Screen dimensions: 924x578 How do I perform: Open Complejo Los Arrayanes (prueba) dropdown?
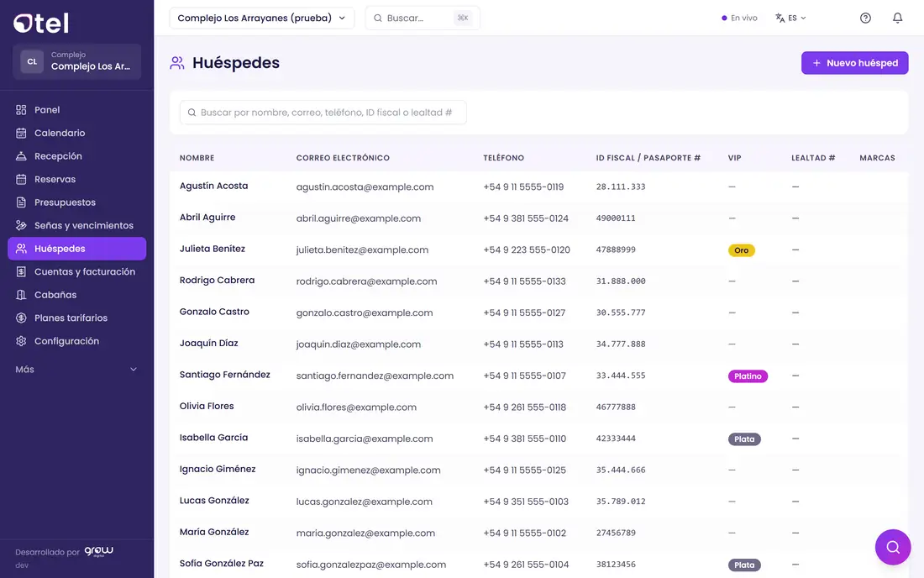261,18
